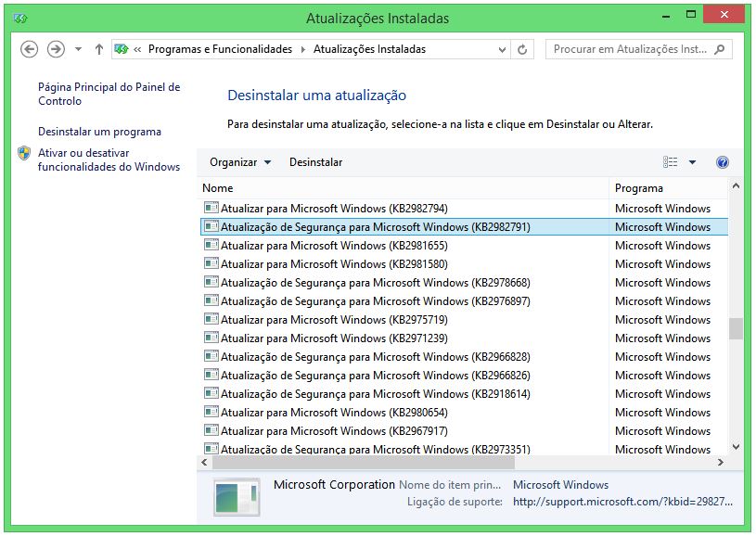Click the icon of update KB2981580

[211, 263]
